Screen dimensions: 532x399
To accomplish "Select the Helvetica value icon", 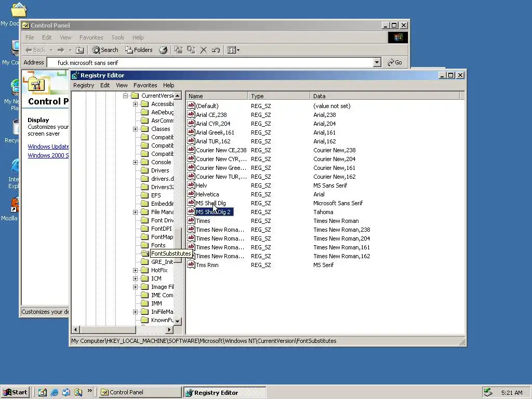I will (191, 194).
